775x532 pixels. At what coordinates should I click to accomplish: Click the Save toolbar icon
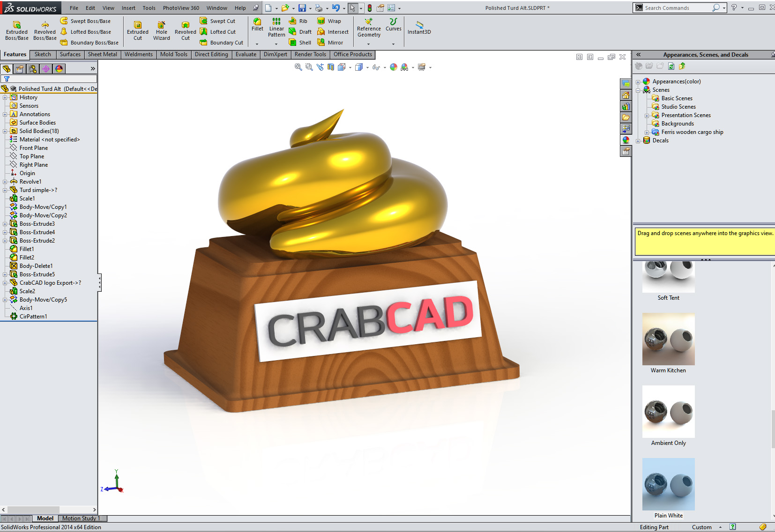pos(302,8)
